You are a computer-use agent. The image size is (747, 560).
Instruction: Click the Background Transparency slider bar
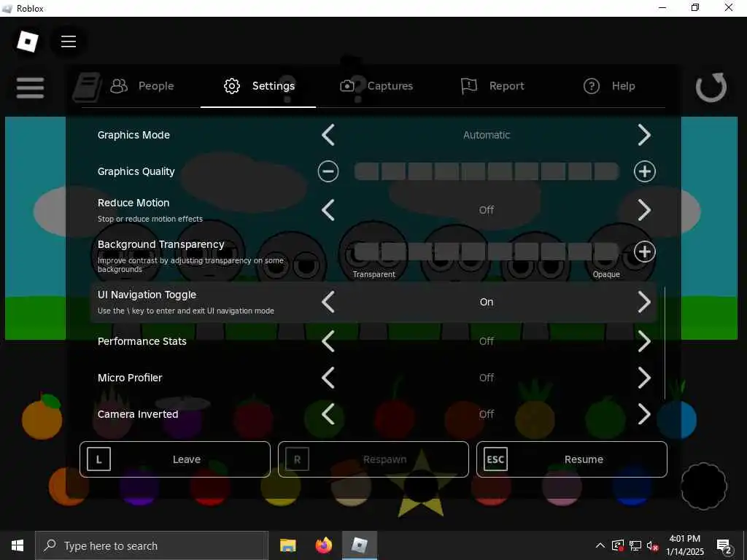(x=487, y=252)
